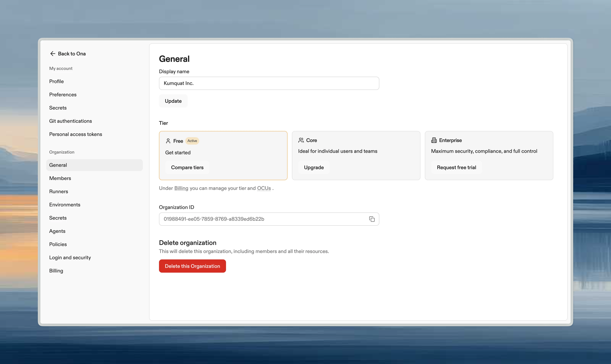The height and width of the screenshot is (364, 611).
Task: Follow the Billing link under tiers
Action: coord(181,188)
